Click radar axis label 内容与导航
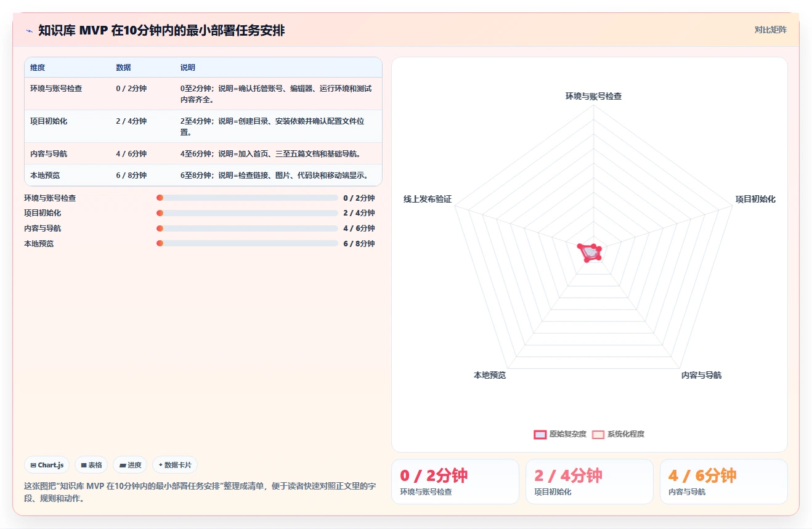 [701, 375]
